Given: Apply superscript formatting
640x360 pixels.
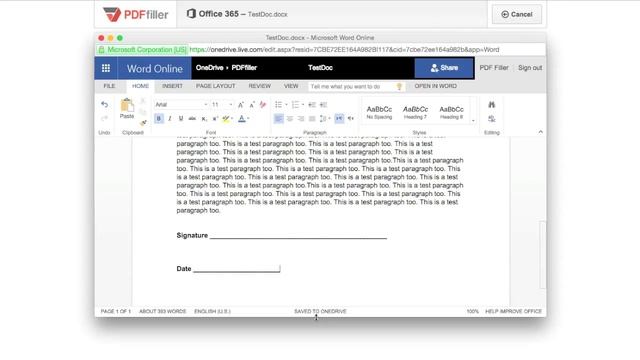Looking at the screenshot, I should (x=215, y=119).
